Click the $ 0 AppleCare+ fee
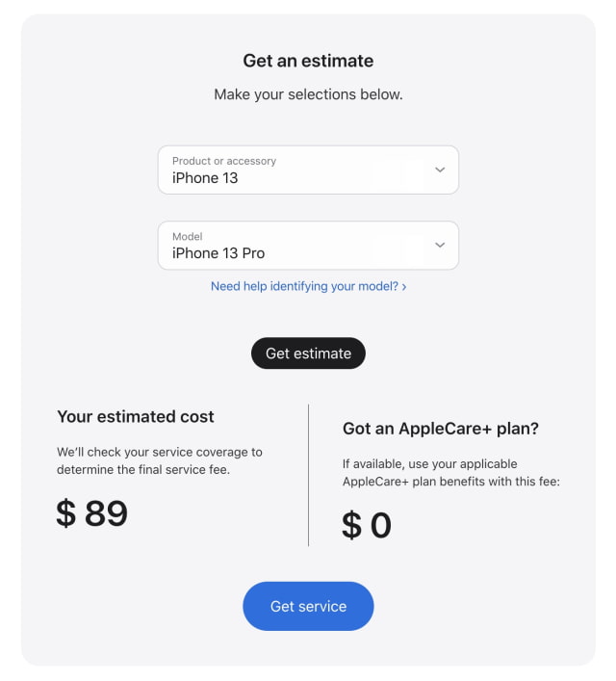The width and height of the screenshot is (616, 681). [x=367, y=525]
